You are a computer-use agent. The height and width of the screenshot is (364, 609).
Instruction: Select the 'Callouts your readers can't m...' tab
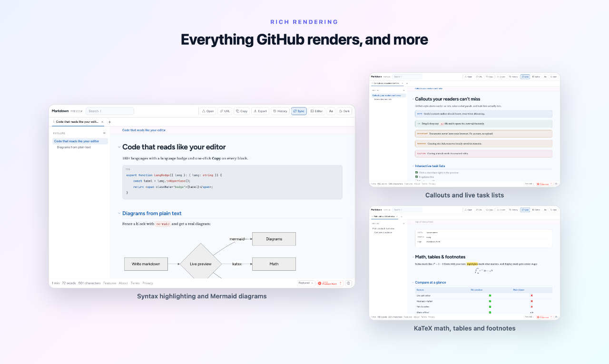coord(386,83)
